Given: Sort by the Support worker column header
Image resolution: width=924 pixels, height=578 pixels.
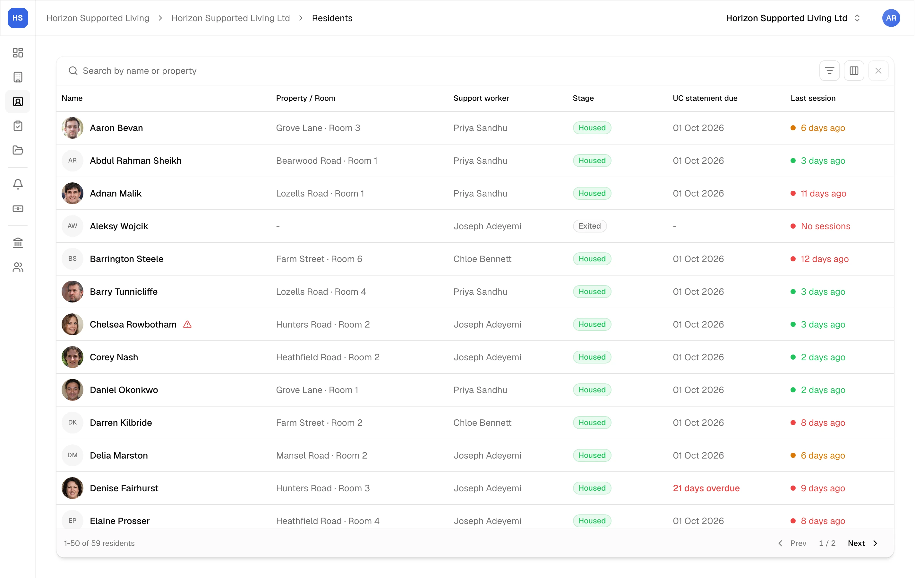Looking at the screenshot, I should 481,98.
